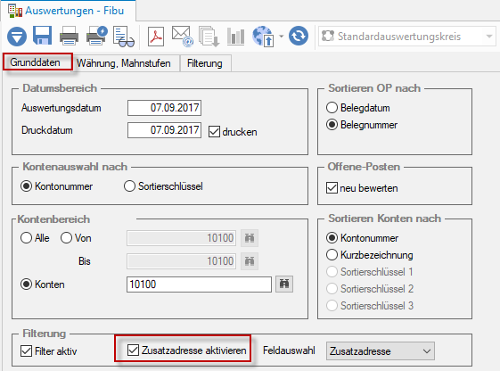Select the Sortierschlüssel 3 radio

pos(370,305)
